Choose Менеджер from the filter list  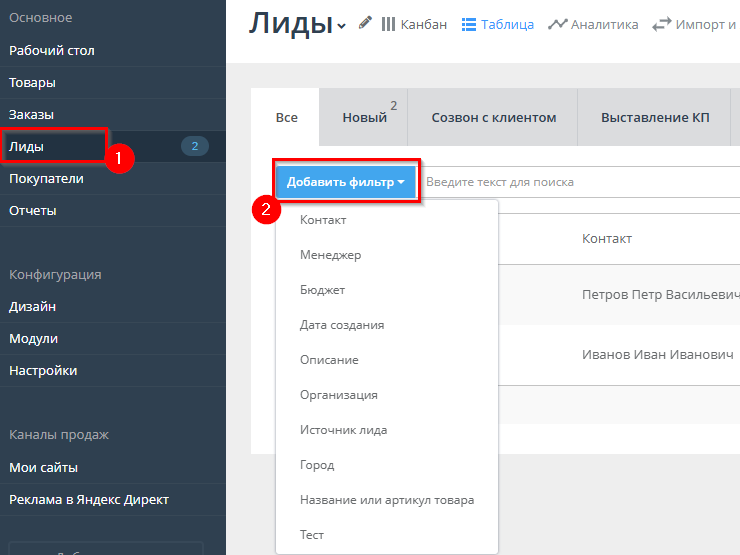click(x=330, y=255)
